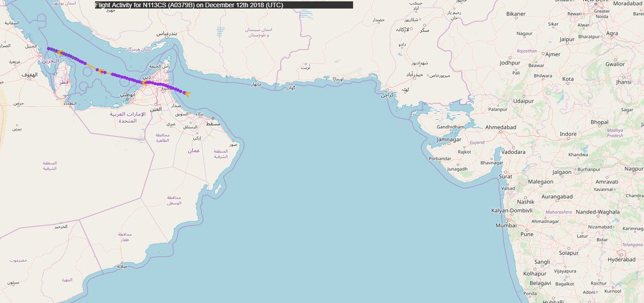Click the Vadodara city label
The width and height of the screenshot is (644, 303).
pyautogui.click(x=513, y=152)
